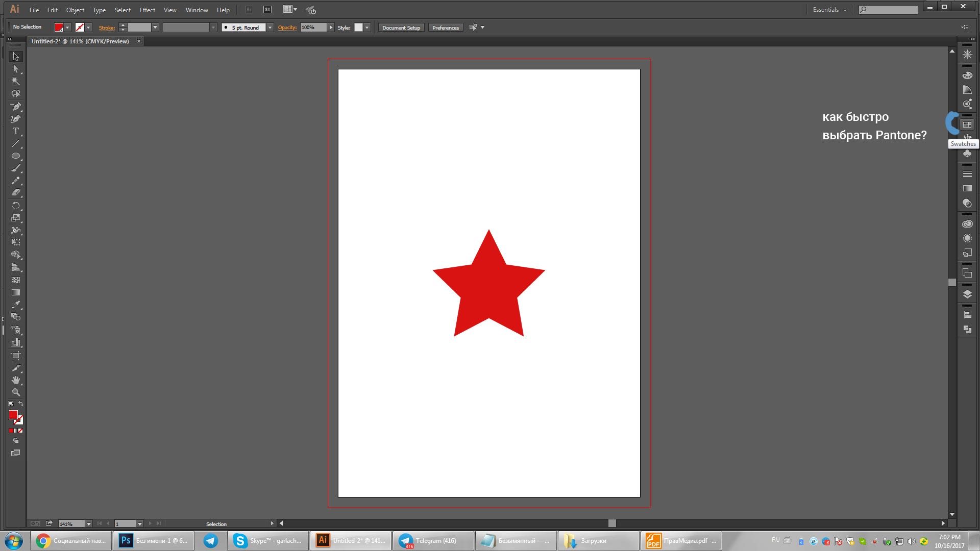980x551 pixels.
Task: Select the Eyedropper tool
Action: click(16, 305)
